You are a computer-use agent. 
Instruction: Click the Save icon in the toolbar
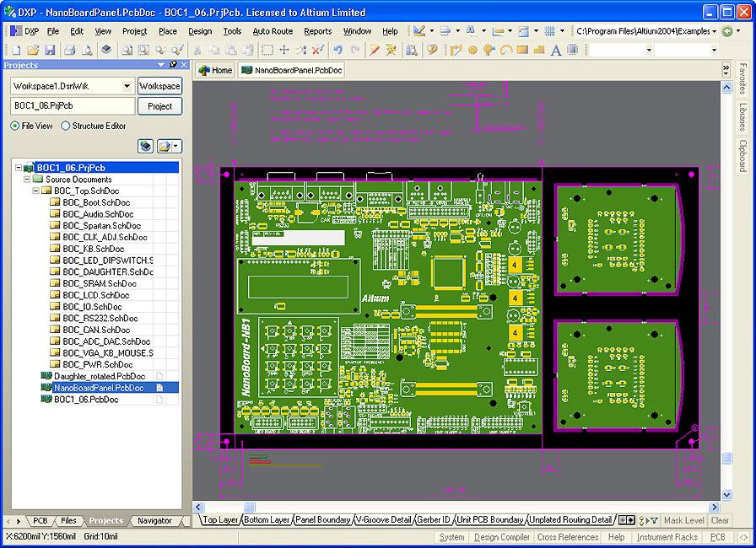50,50
